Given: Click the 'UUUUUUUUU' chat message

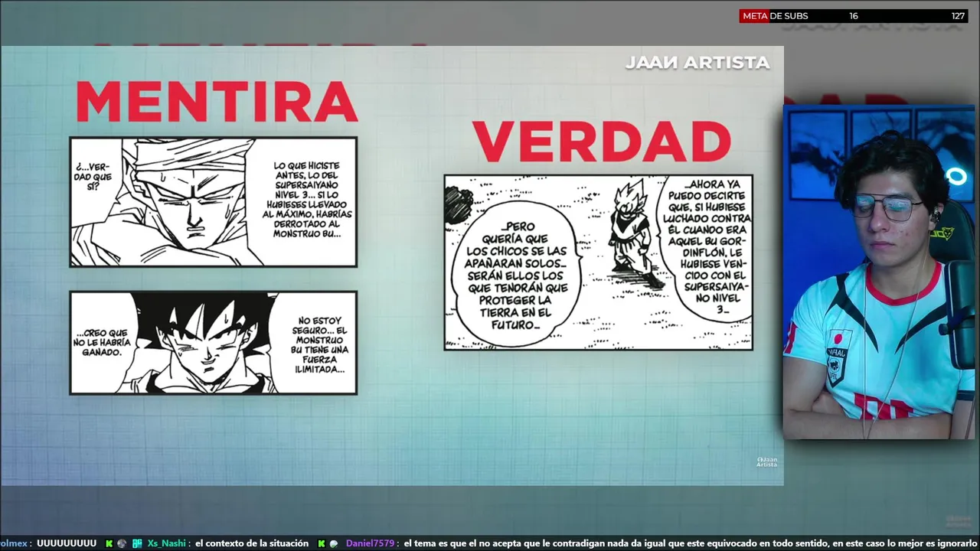Looking at the screenshot, I should (x=67, y=543).
